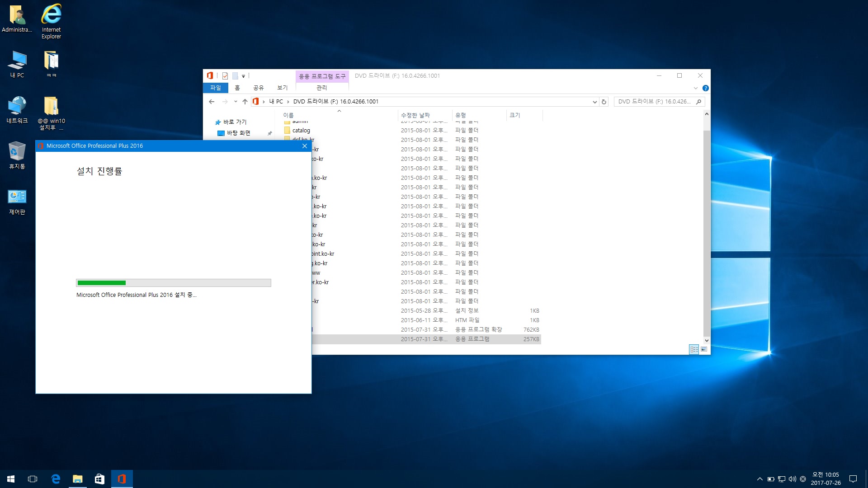Open the recent locations dropdown arrow
Viewport: 868px width, 488px height.
[236, 102]
